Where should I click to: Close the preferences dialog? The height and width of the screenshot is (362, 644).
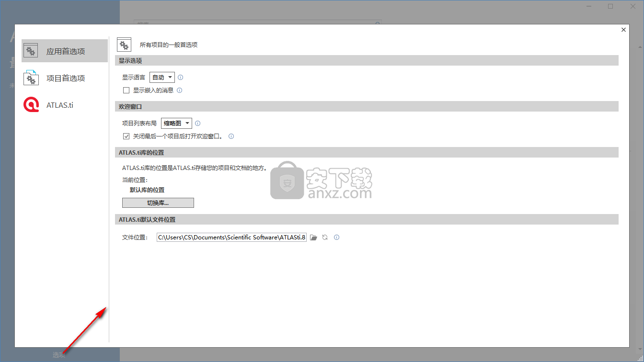point(623,30)
